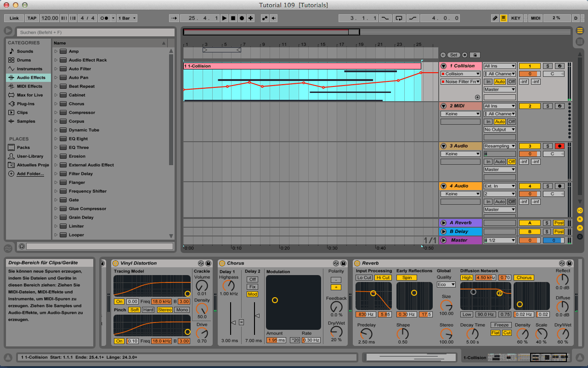This screenshot has width=588, height=368.
Task: Click the Stop button in transport
Action: coord(233,18)
